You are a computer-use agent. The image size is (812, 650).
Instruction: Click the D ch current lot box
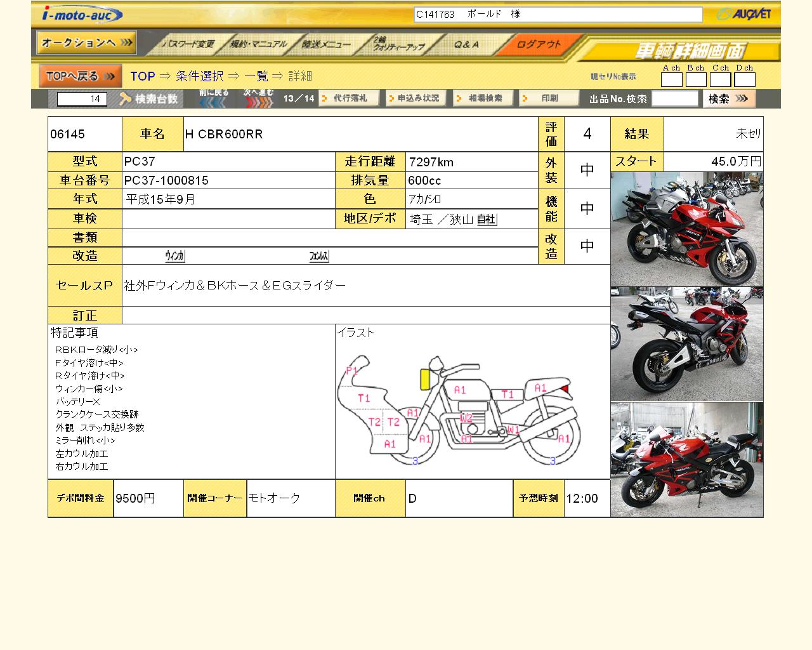(745, 79)
